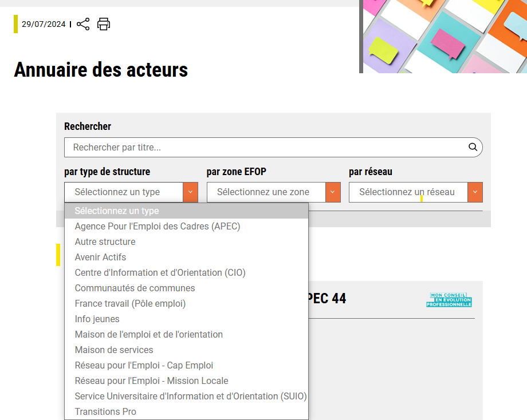Choose Centre d'Information et d'Orientation (CIO)
This screenshot has height=420, width=527.
click(186, 272)
